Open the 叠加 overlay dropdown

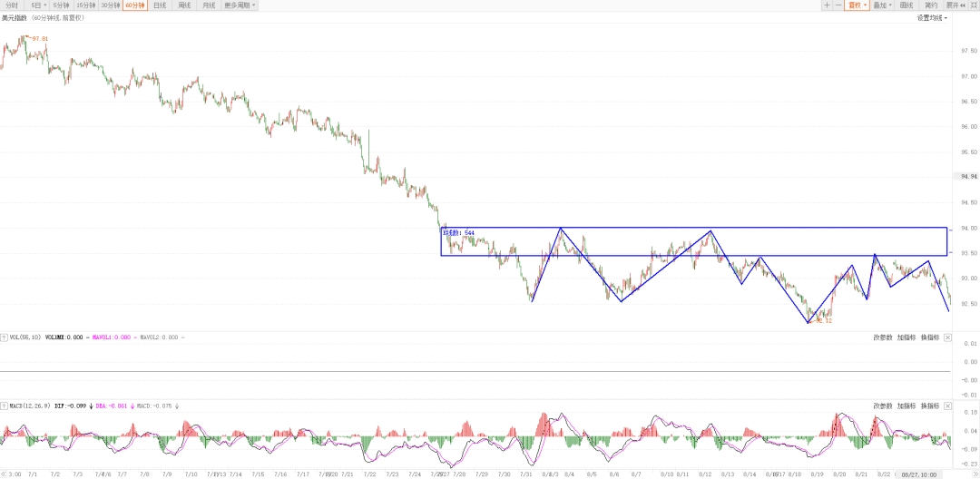(882, 5)
